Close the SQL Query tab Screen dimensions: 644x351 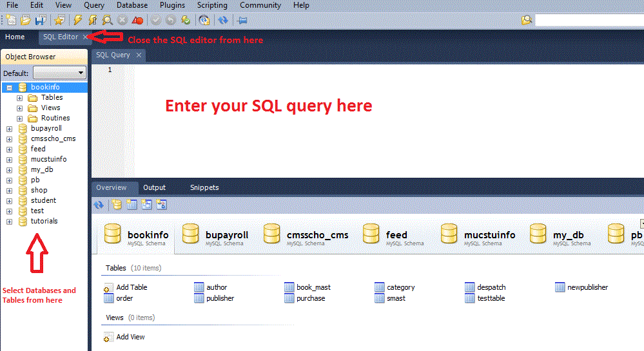tap(139, 55)
